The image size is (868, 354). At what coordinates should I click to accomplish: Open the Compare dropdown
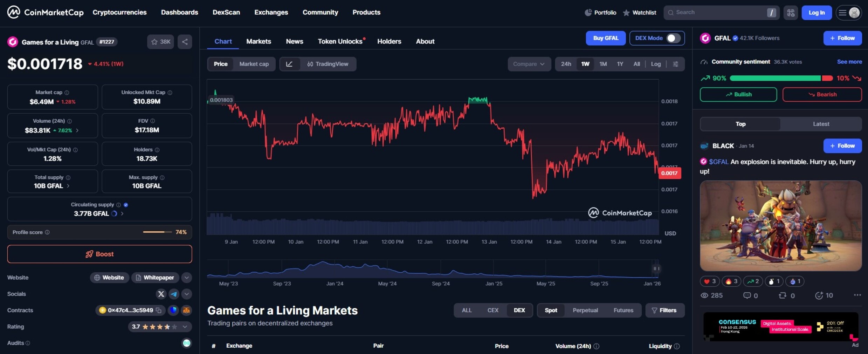click(529, 64)
